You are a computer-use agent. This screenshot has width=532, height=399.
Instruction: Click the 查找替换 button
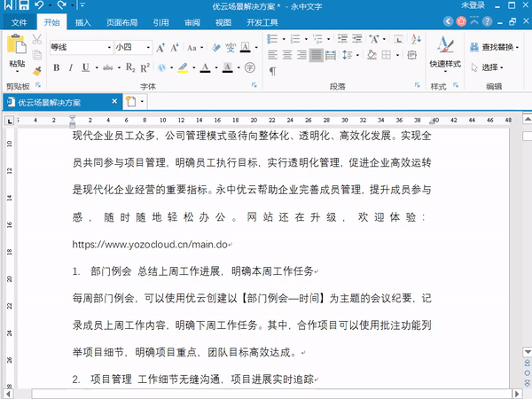[498, 47]
